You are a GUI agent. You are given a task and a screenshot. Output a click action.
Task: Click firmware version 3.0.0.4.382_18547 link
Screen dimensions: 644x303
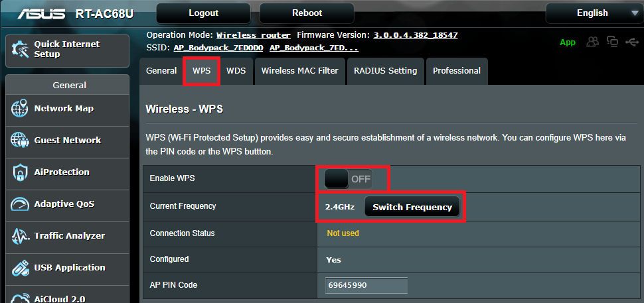point(416,35)
